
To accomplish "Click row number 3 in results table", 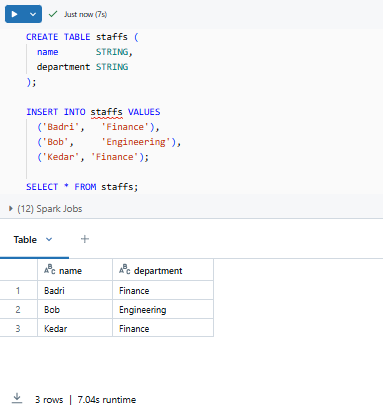I will tap(18, 328).
